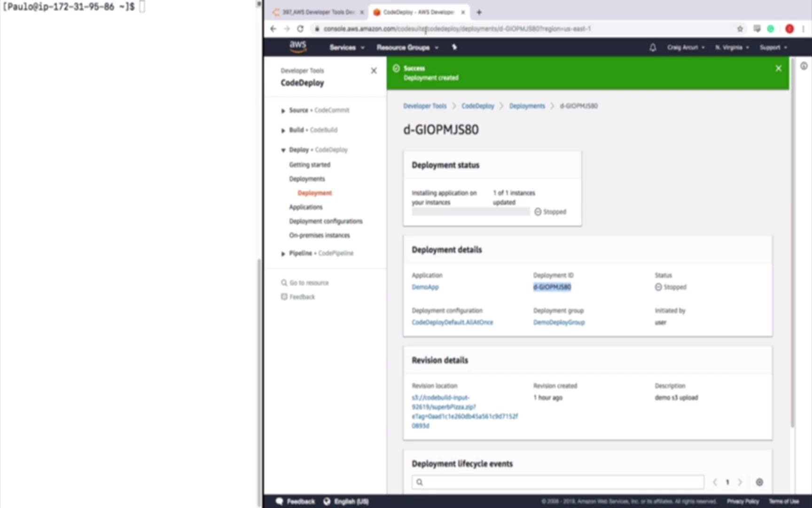Collapse the Deploy CodeDeploy section

[x=283, y=150]
